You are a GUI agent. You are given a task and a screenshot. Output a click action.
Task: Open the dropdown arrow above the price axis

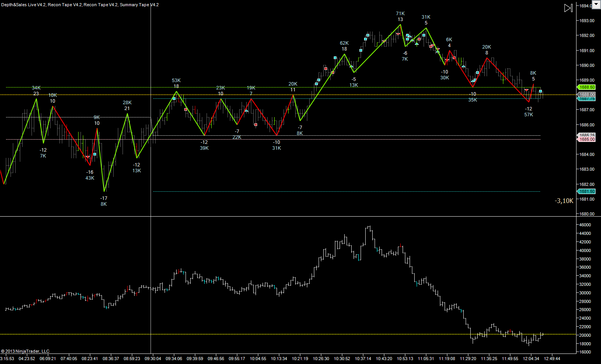(x=596, y=5)
